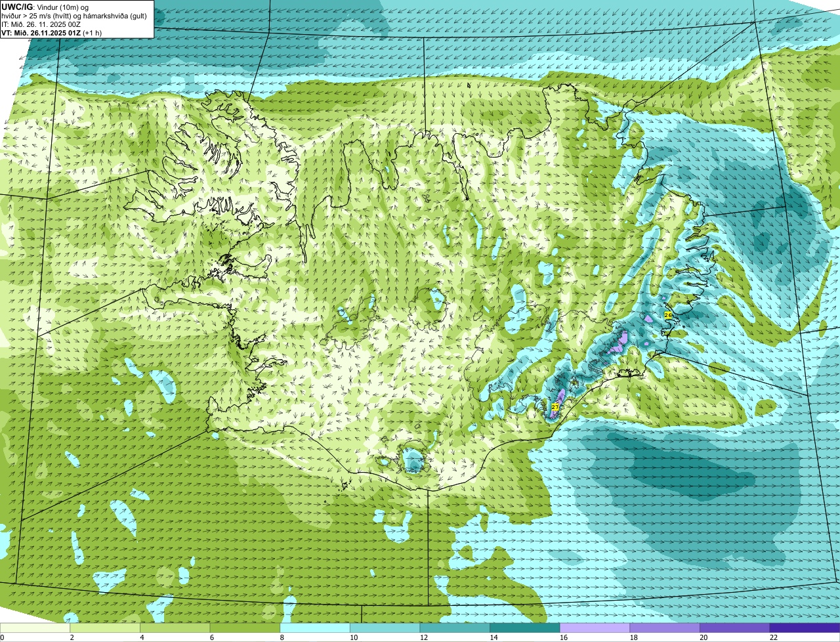The height and width of the screenshot is (642, 840).
Task: Click the legend scale value '16'
Action: click(564, 637)
